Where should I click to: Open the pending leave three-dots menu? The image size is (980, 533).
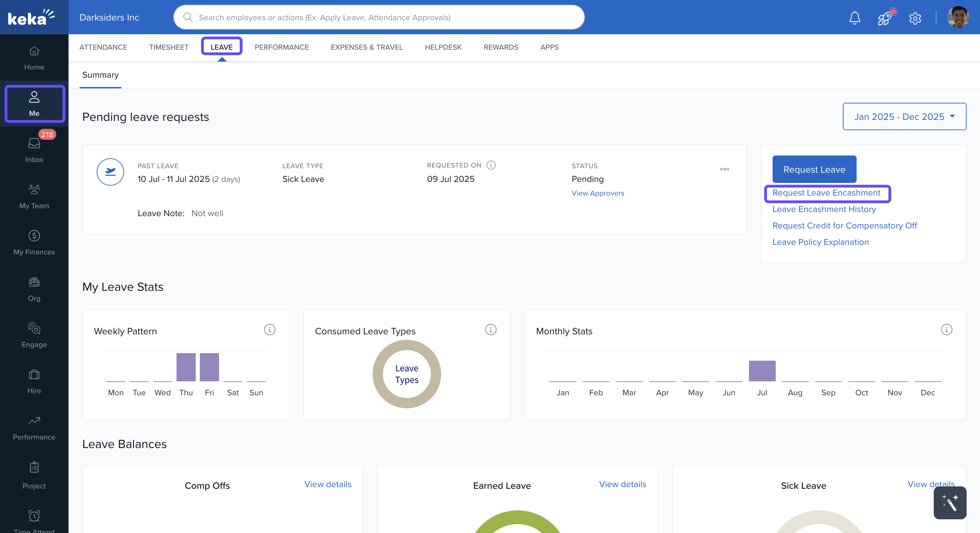click(724, 169)
